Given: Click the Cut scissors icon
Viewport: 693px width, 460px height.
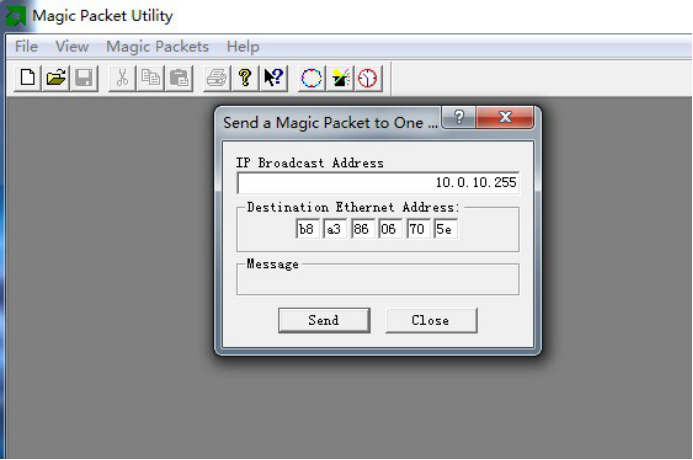Looking at the screenshot, I should point(122,78).
